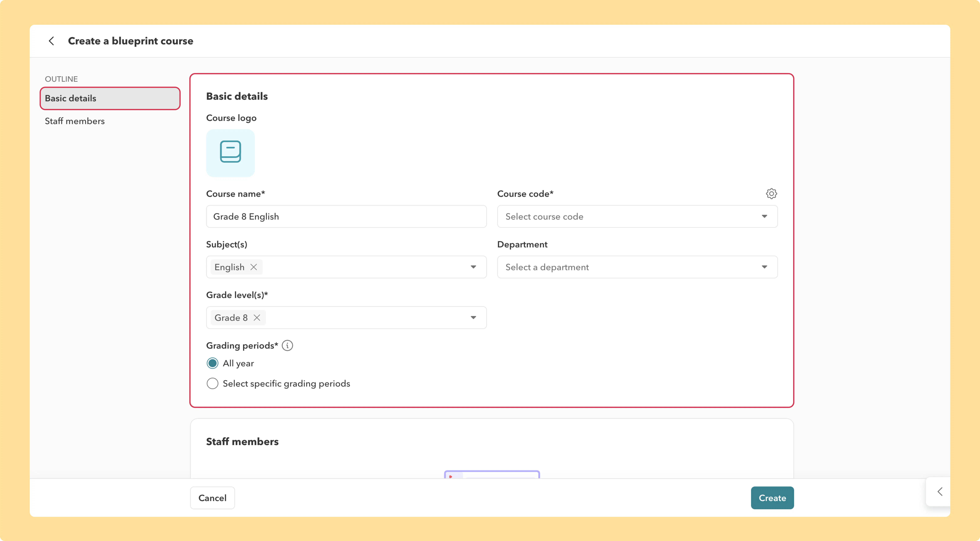Click the Basic details section heading
Screen dimensions: 980x541
tap(237, 96)
